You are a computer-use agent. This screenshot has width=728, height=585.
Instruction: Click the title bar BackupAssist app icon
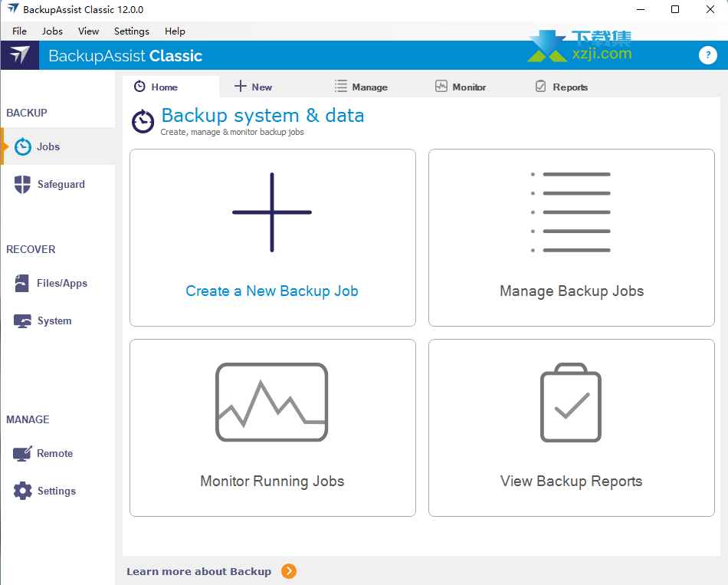[13, 9]
